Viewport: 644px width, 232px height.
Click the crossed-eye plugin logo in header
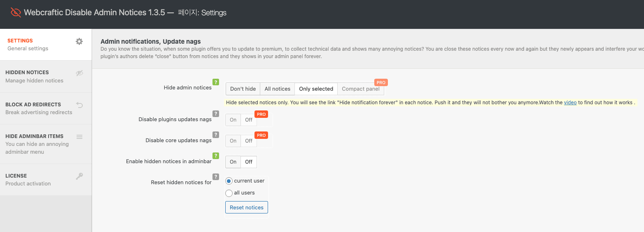[x=16, y=12]
